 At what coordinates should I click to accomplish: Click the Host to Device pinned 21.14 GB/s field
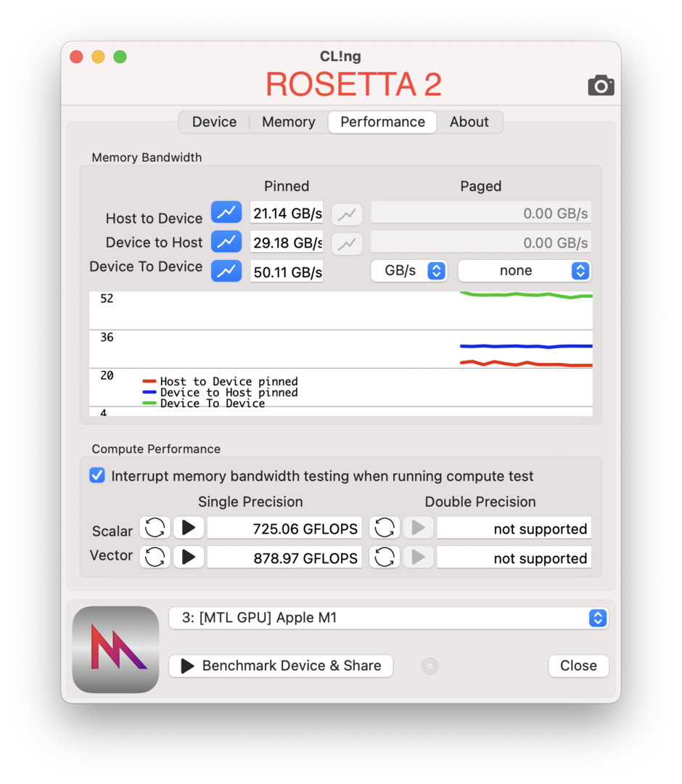(x=287, y=213)
